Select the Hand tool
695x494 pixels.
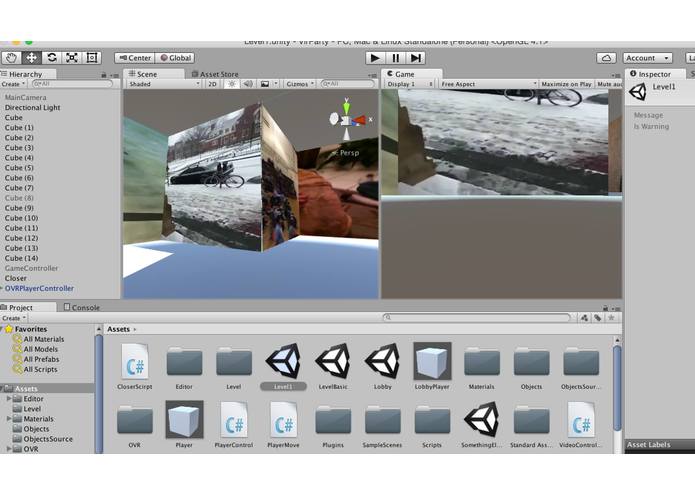pos(11,58)
